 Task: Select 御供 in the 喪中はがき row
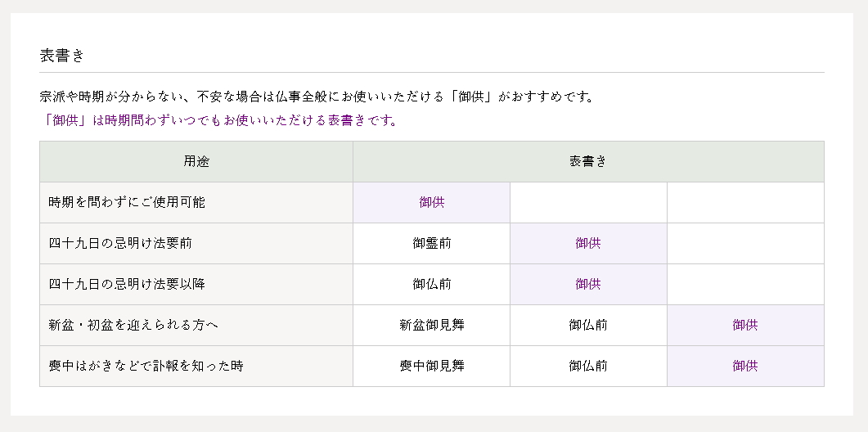point(745,366)
